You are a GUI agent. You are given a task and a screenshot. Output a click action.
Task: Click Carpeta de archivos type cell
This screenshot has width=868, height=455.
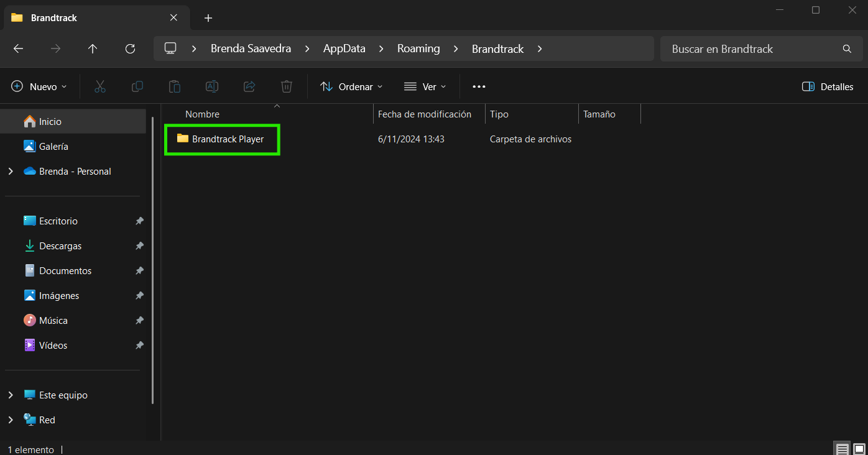[530, 139]
